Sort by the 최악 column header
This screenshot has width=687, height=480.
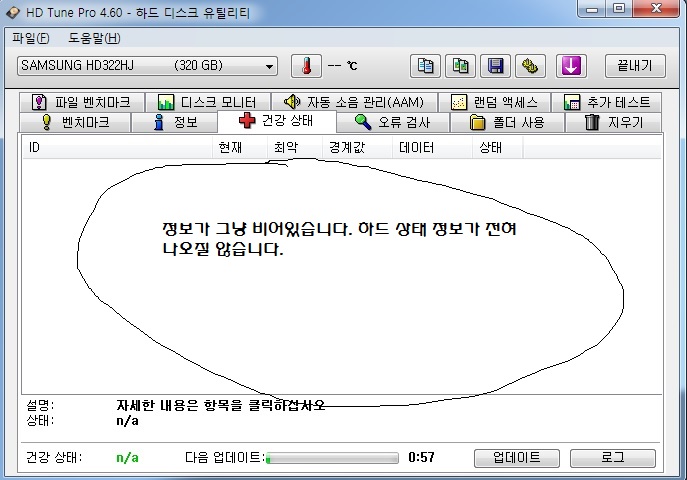[x=295, y=148]
